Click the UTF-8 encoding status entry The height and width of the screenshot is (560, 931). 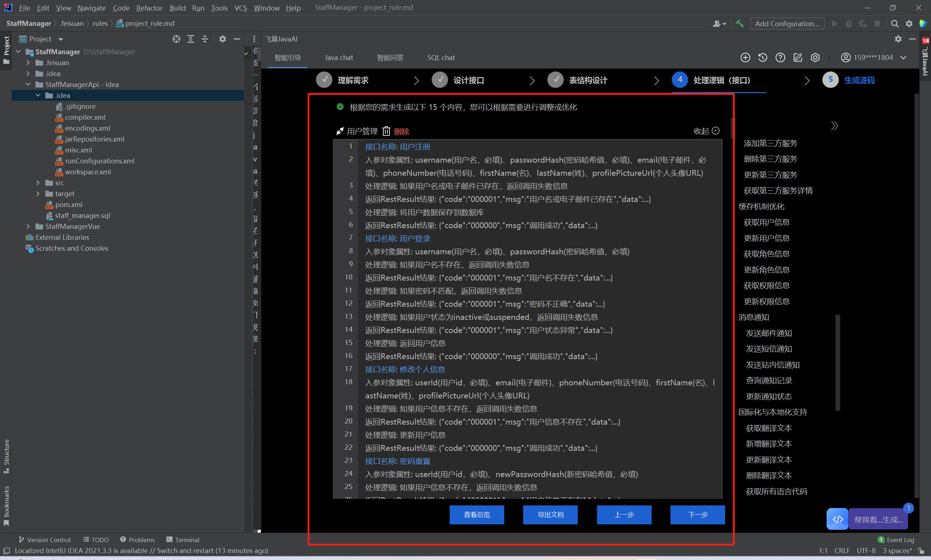pos(866,551)
